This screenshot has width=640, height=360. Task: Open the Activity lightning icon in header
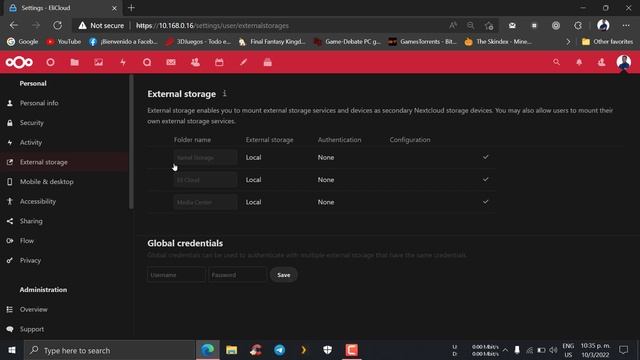pos(123,62)
